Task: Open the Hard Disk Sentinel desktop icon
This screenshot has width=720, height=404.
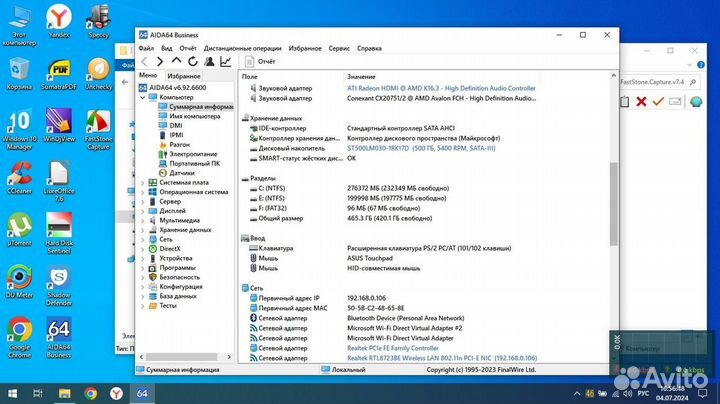Action: coord(59,233)
